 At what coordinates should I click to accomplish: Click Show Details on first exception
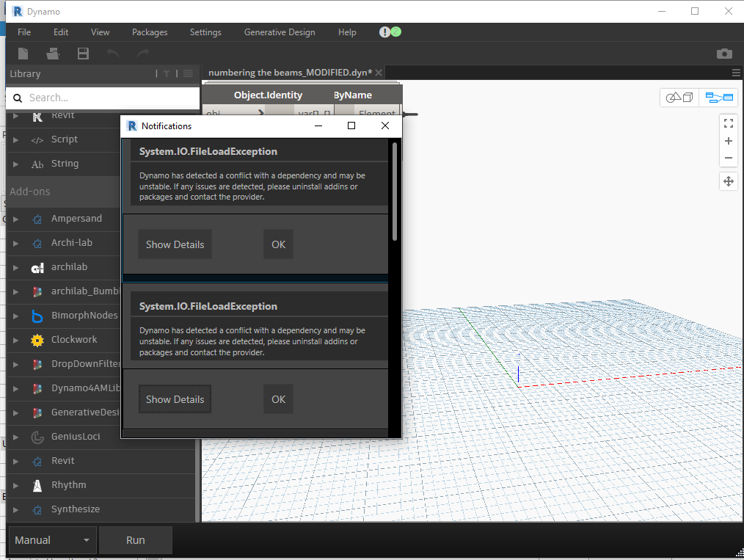coord(175,244)
